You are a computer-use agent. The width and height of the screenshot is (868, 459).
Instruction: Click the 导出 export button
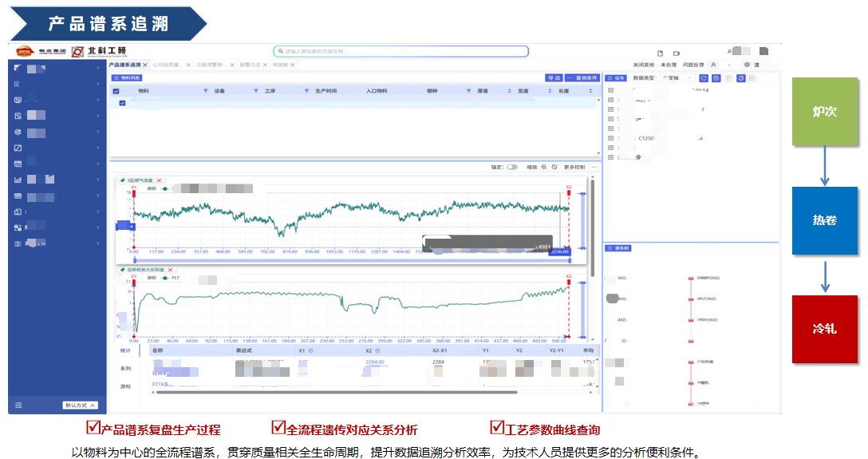(x=553, y=78)
